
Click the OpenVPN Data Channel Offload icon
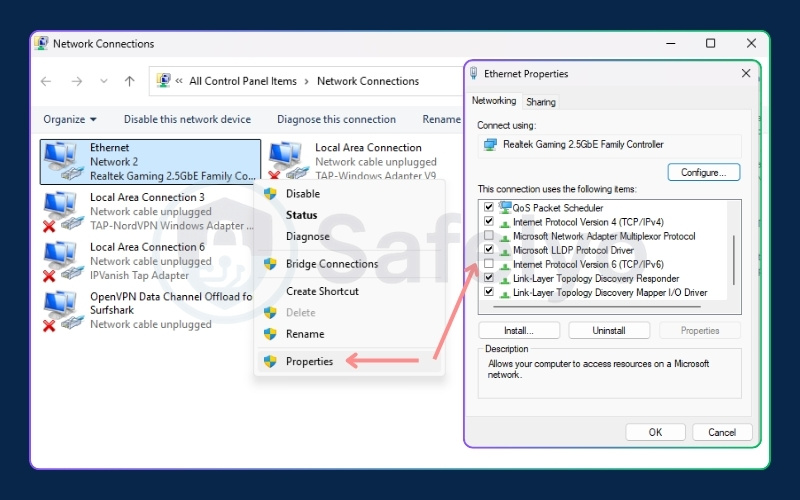[64, 311]
